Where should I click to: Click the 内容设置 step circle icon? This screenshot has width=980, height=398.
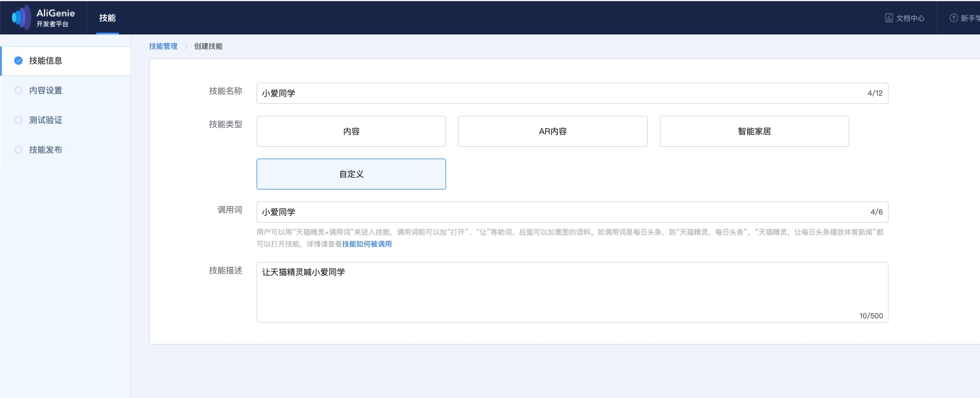point(18,90)
